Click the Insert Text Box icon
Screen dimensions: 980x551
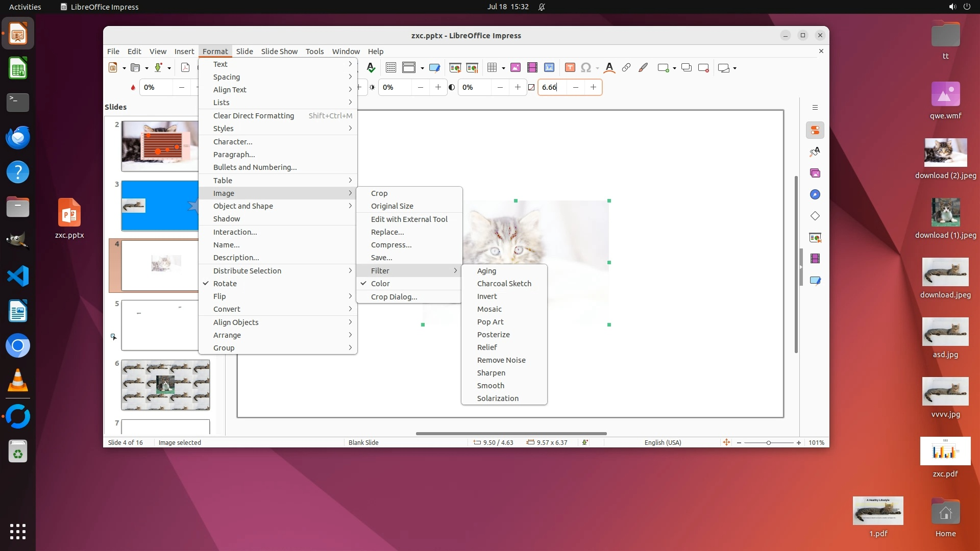[x=570, y=68]
